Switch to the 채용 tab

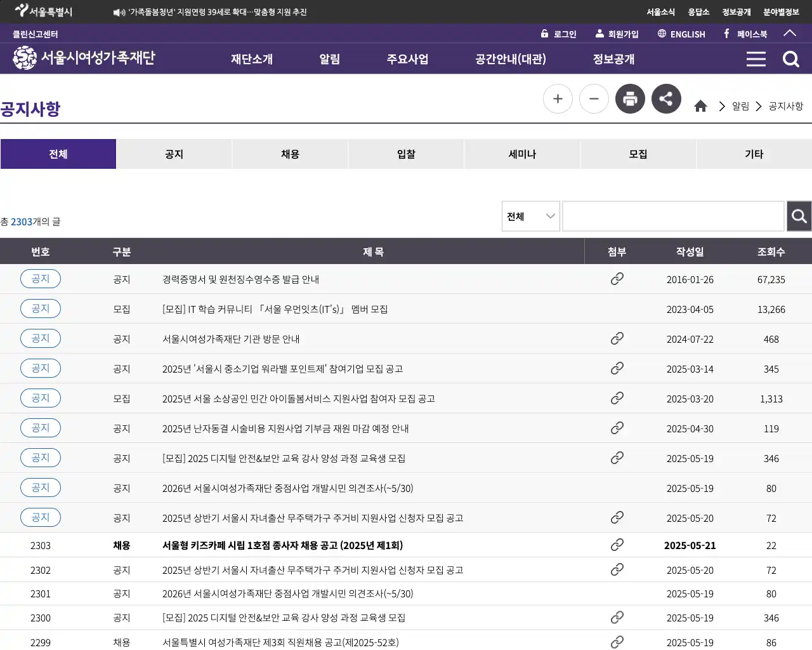pos(290,154)
